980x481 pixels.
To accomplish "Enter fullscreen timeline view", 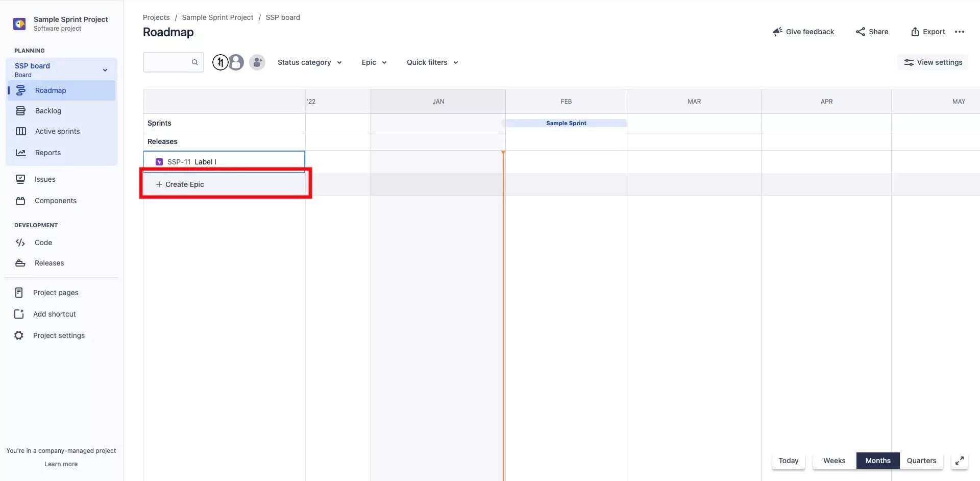I will [960, 461].
